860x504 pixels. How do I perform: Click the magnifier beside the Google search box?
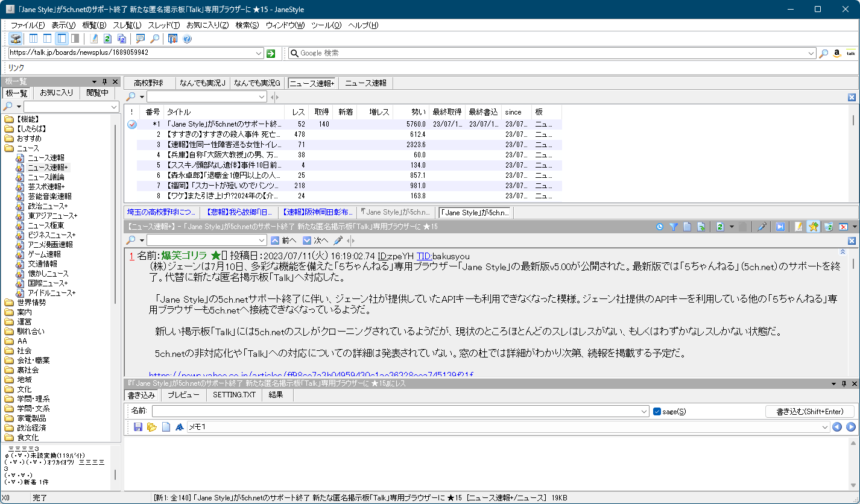click(823, 53)
